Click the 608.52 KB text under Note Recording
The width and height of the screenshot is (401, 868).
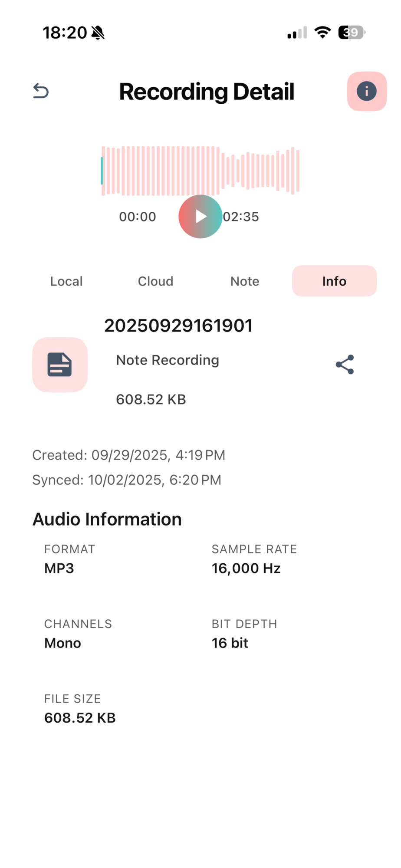(151, 399)
